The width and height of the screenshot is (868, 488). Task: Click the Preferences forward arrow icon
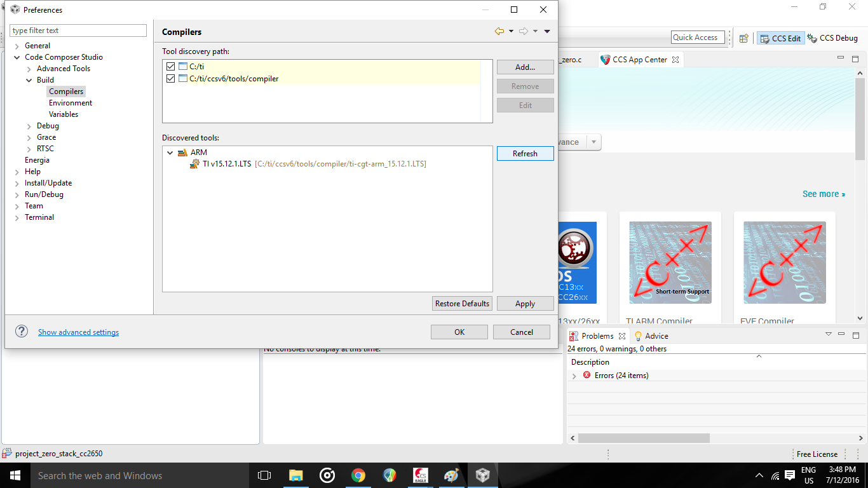coord(524,31)
